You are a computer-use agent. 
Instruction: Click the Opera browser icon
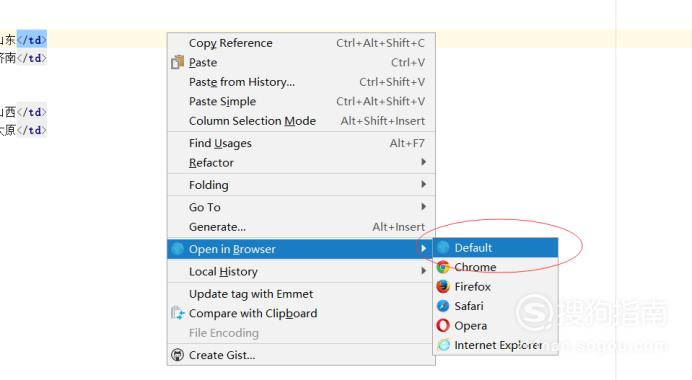(x=443, y=325)
